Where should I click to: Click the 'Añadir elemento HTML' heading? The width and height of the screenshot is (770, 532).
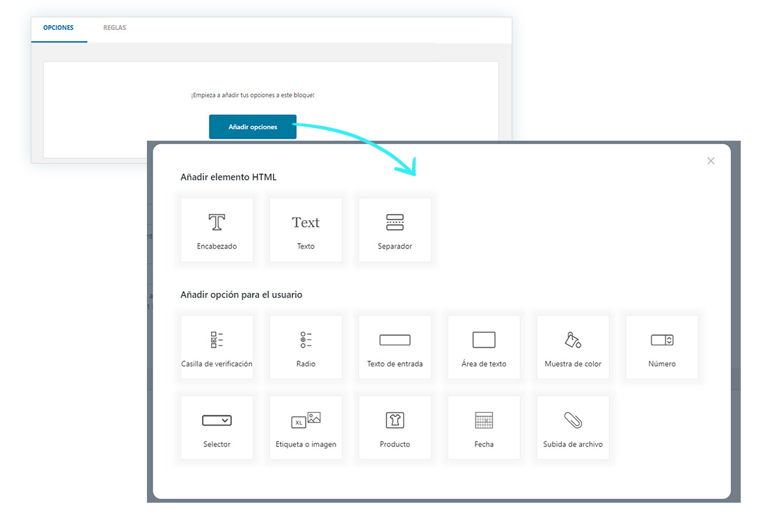click(228, 177)
